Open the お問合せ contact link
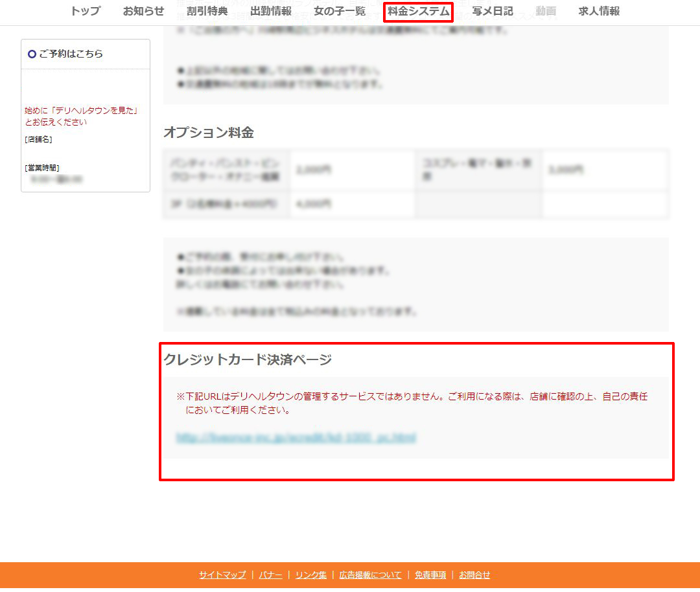This screenshot has width=700, height=592. 475,575
